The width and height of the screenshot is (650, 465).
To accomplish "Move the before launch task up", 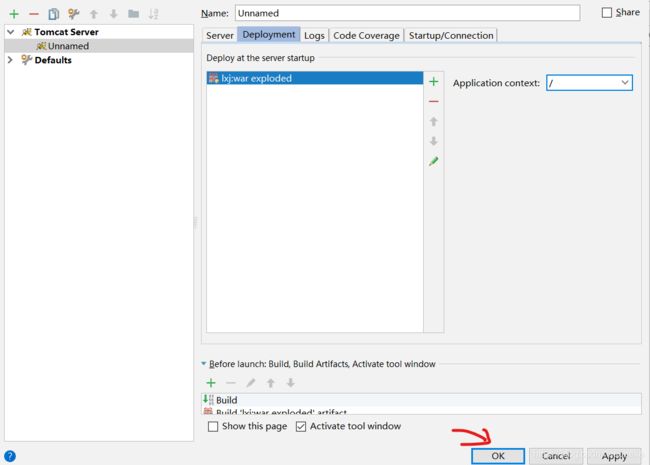I will (x=271, y=383).
